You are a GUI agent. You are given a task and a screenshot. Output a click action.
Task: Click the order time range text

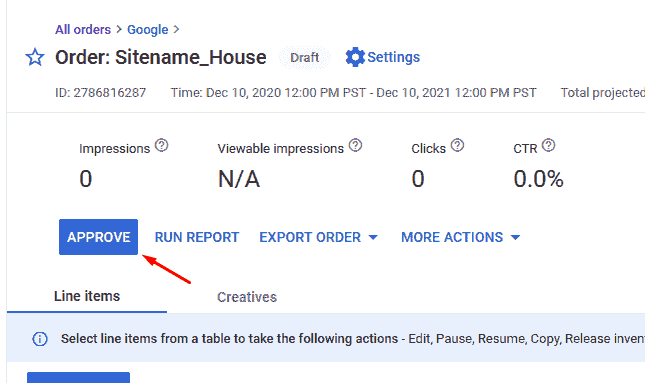click(354, 93)
